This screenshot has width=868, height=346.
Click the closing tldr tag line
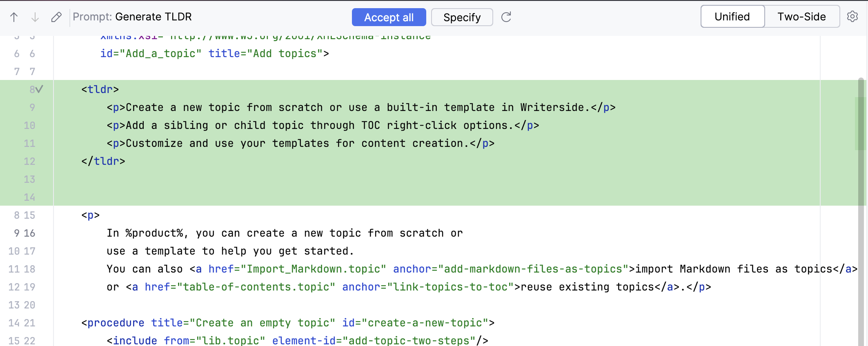click(x=103, y=161)
